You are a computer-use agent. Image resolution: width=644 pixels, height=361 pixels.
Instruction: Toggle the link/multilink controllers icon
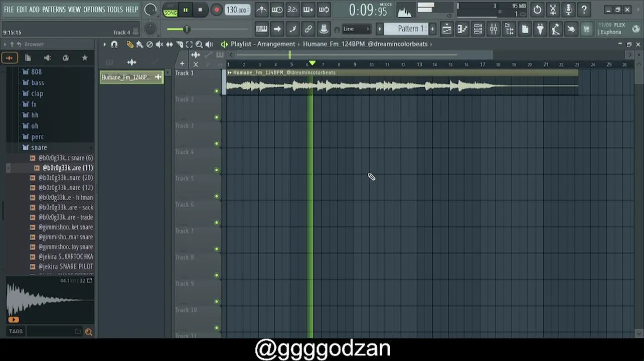pyautogui.click(x=308, y=29)
